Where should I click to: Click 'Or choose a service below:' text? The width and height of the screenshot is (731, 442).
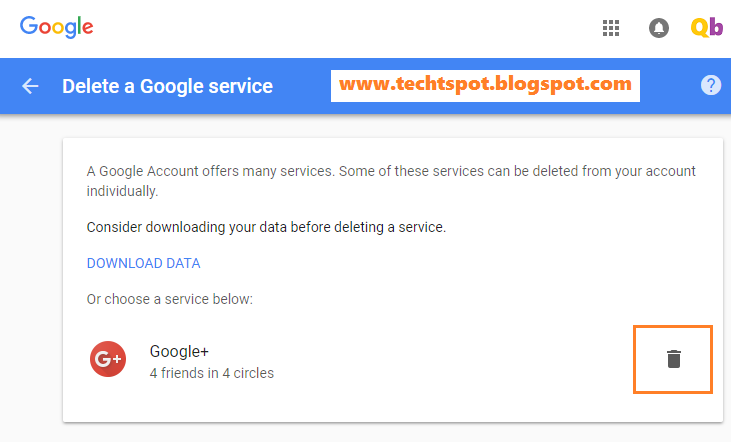[x=170, y=299]
